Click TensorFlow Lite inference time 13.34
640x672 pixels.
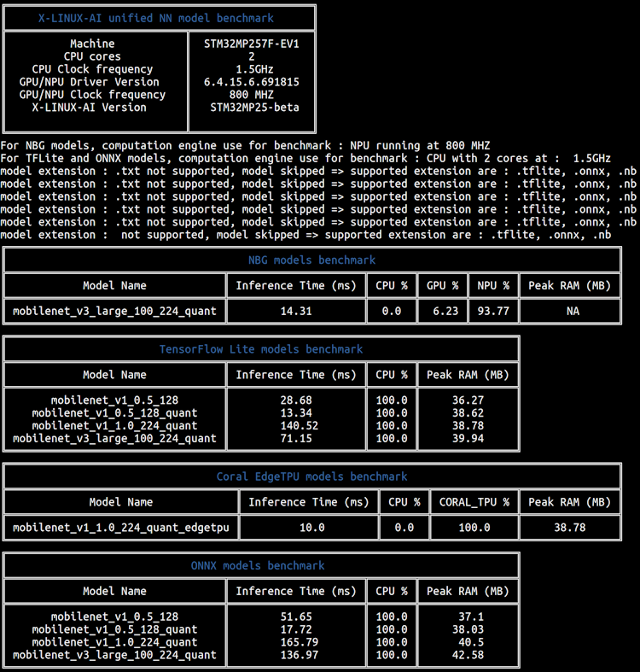[x=296, y=413]
